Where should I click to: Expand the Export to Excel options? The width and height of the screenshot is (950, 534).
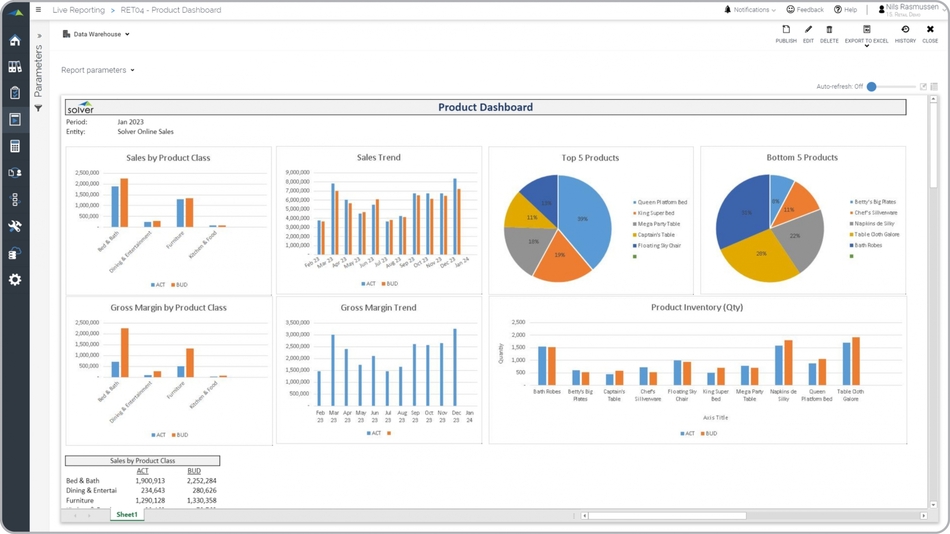click(x=866, y=45)
